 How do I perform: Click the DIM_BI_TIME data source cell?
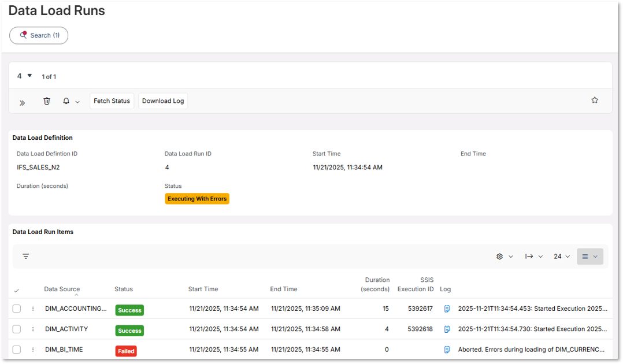(x=64, y=350)
